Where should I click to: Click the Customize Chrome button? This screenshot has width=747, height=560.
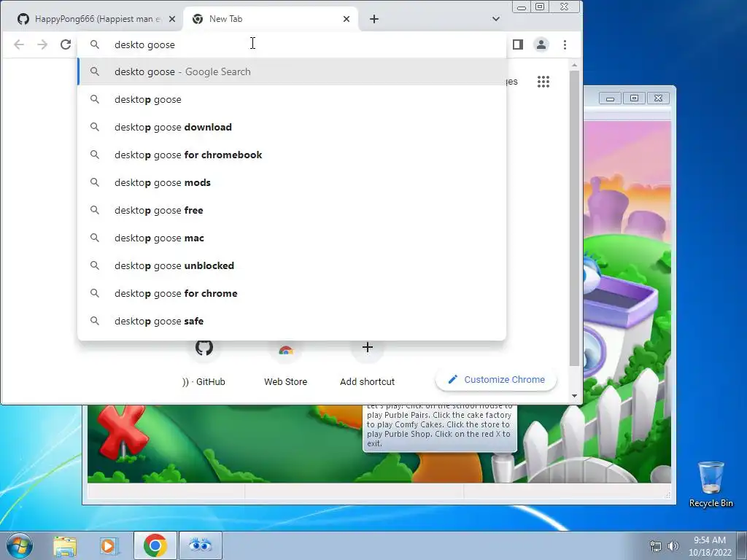[496, 379]
